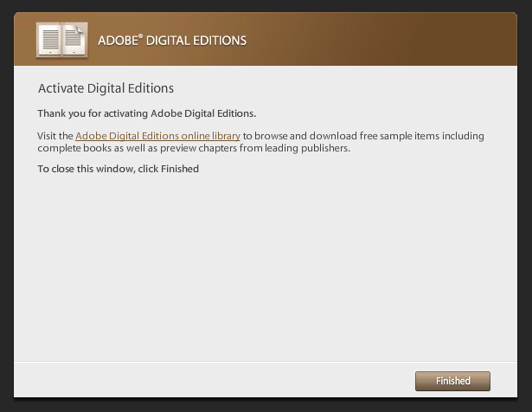Click the 'To close this window, click Finished' text
532x412 pixels.
tap(118, 169)
